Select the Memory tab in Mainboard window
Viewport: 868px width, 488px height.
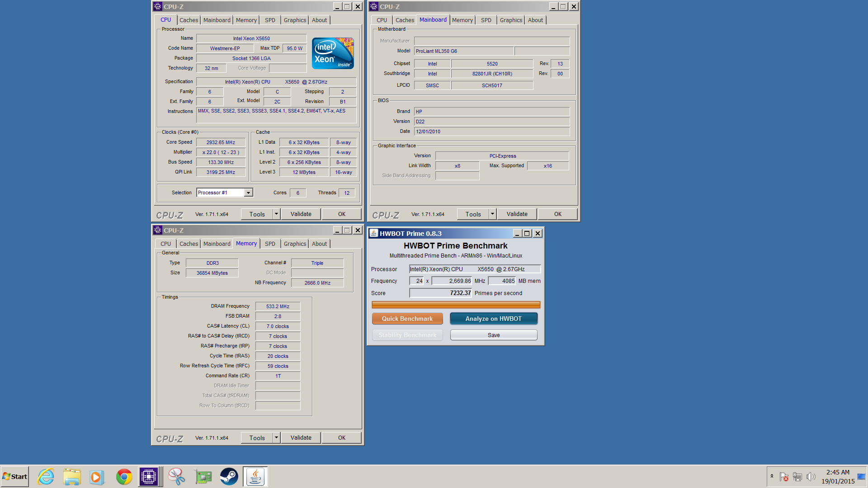[462, 20]
